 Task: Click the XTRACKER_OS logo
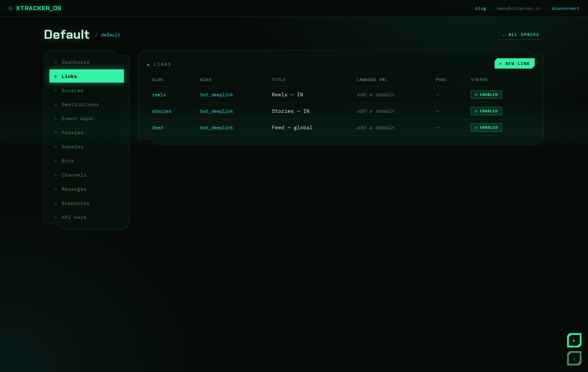coord(39,8)
